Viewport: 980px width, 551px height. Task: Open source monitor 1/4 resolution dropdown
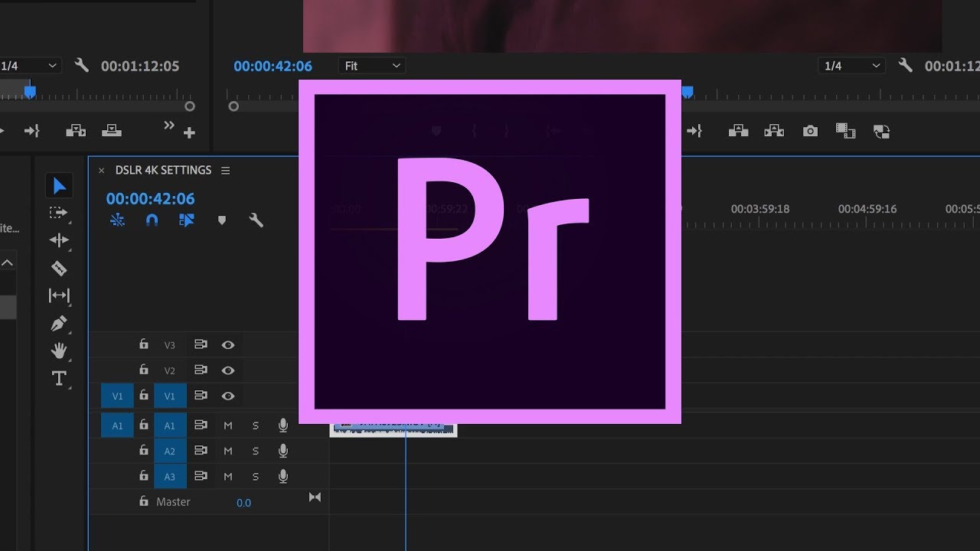[x=30, y=66]
